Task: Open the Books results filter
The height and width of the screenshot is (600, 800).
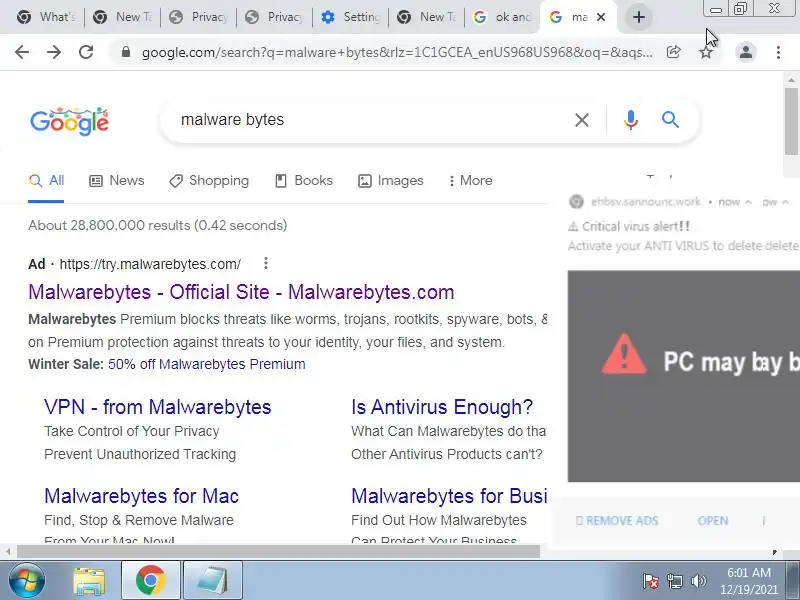Action: coord(304,181)
